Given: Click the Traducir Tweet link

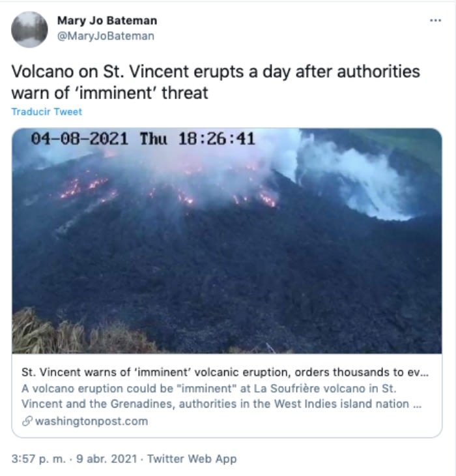Looking at the screenshot, I should 47,112.
